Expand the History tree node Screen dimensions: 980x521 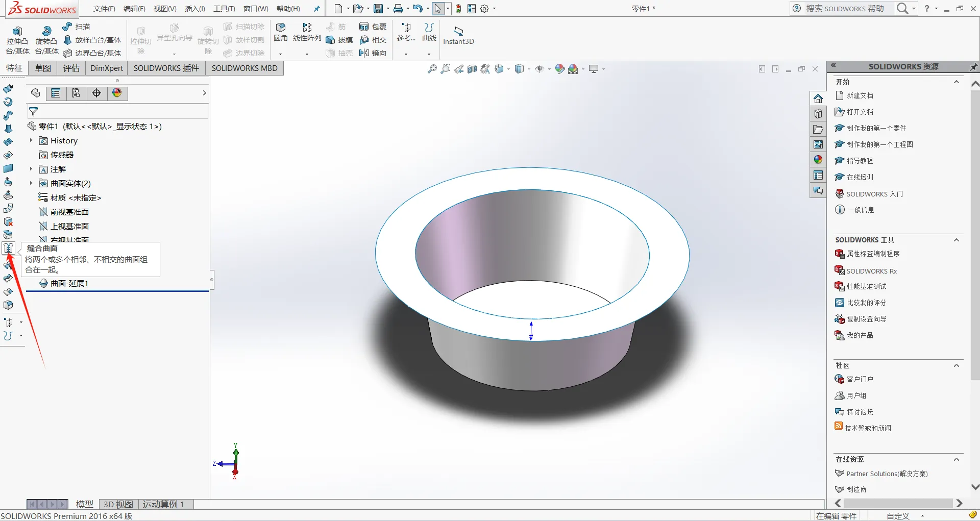click(31, 140)
